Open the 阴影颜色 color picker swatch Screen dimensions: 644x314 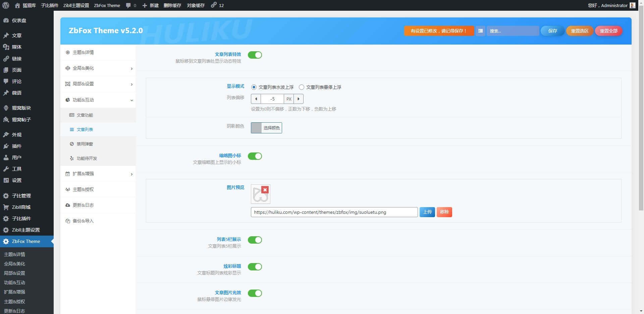pyautogui.click(x=256, y=128)
